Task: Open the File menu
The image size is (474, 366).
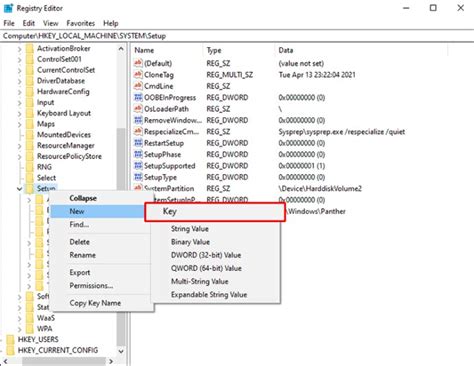Action: click(9, 23)
